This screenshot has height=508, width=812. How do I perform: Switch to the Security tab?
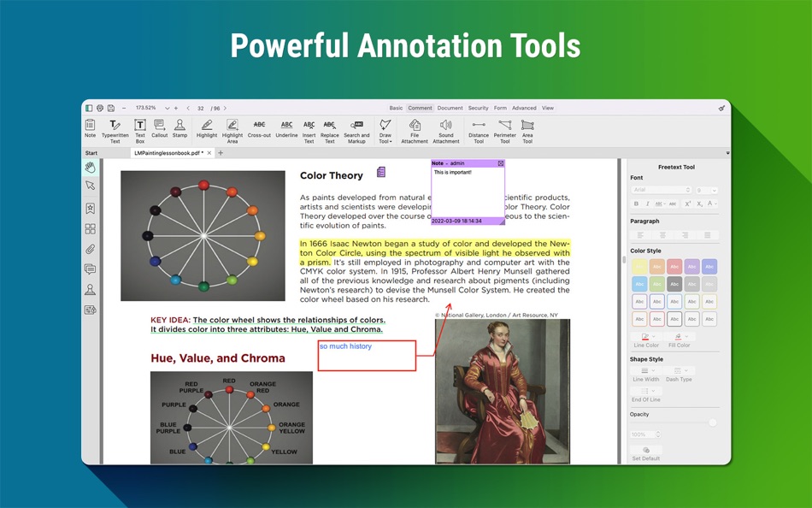(x=478, y=108)
